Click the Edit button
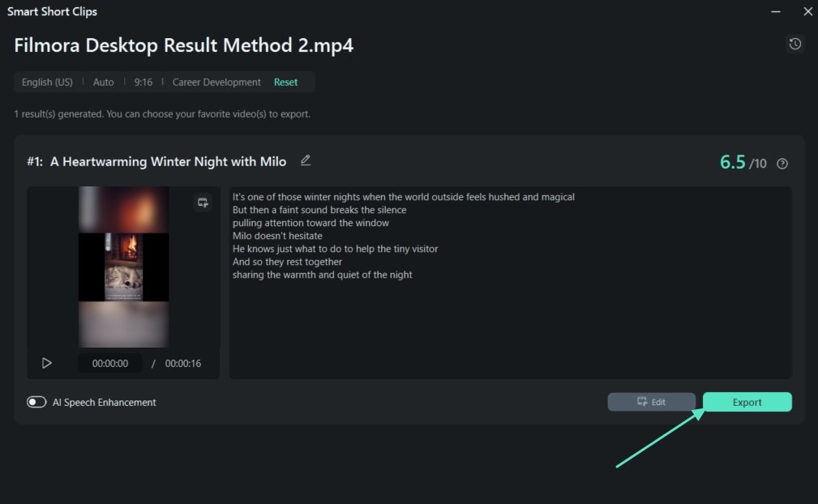The height and width of the screenshot is (504, 818). click(651, 402)
